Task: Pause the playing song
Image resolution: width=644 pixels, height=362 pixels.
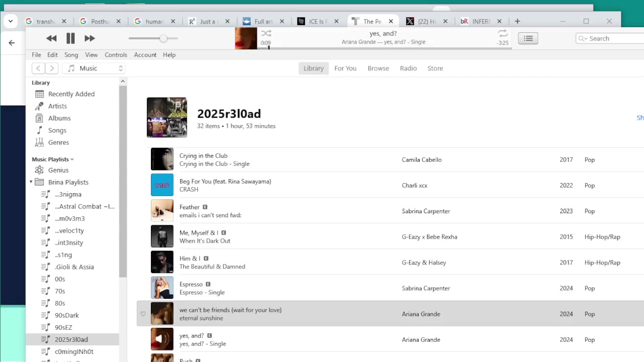Action: coord(70,38)
